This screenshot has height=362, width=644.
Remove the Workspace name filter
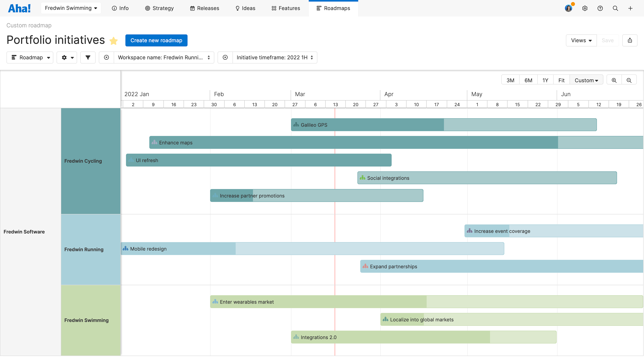tap(106, 57)
